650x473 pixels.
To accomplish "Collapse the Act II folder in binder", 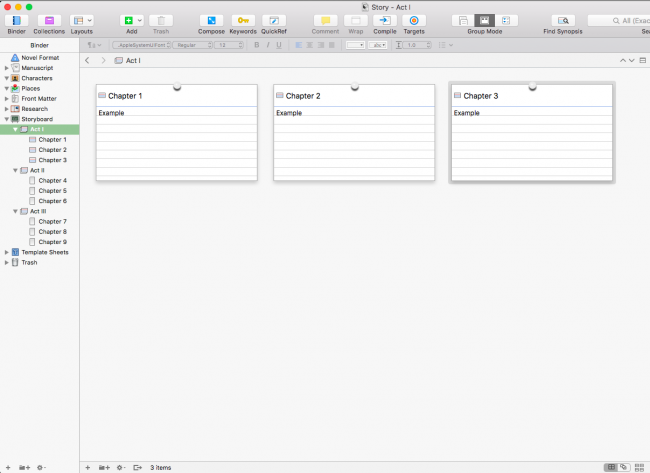I will (x=15, y=170).
